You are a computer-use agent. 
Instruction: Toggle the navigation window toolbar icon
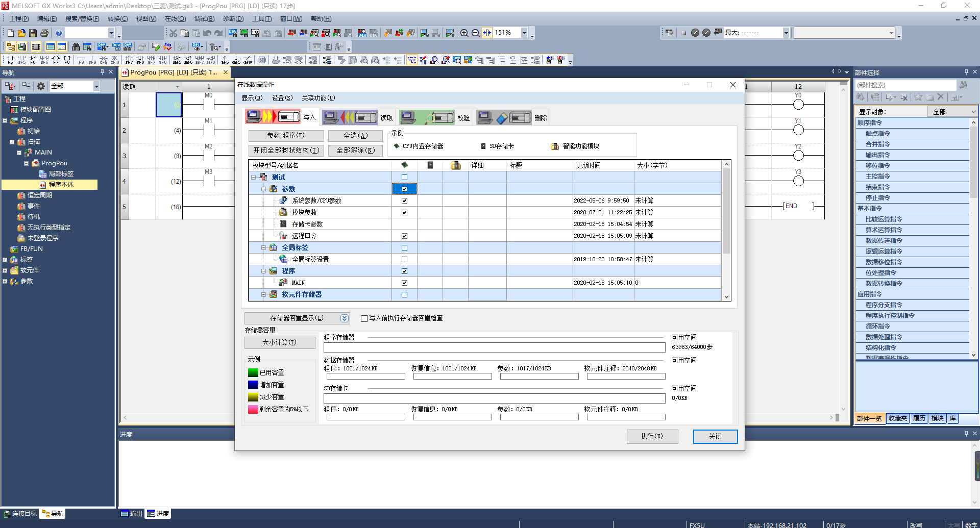click(10, 46)
